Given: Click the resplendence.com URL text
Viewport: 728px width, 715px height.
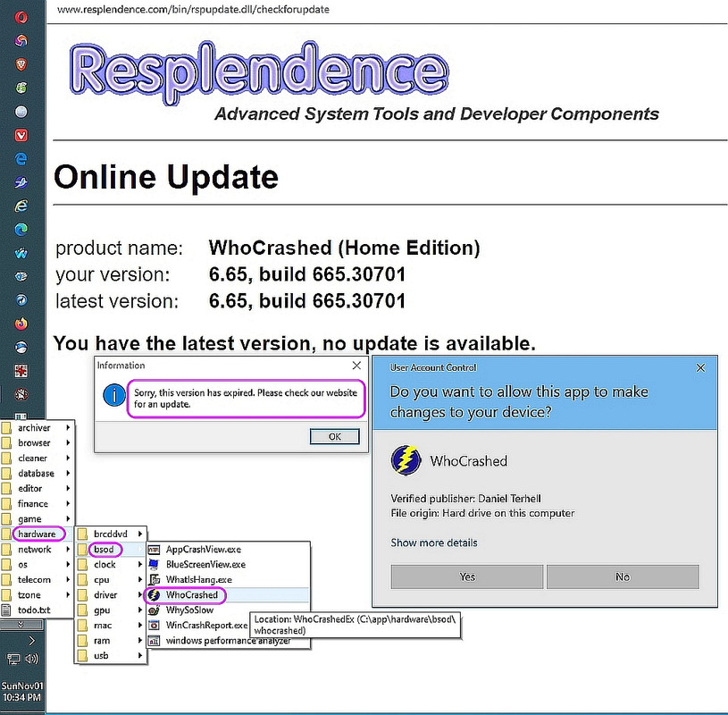Looking at the screenshot, I should pyautogui.click(x=193, y=9).
